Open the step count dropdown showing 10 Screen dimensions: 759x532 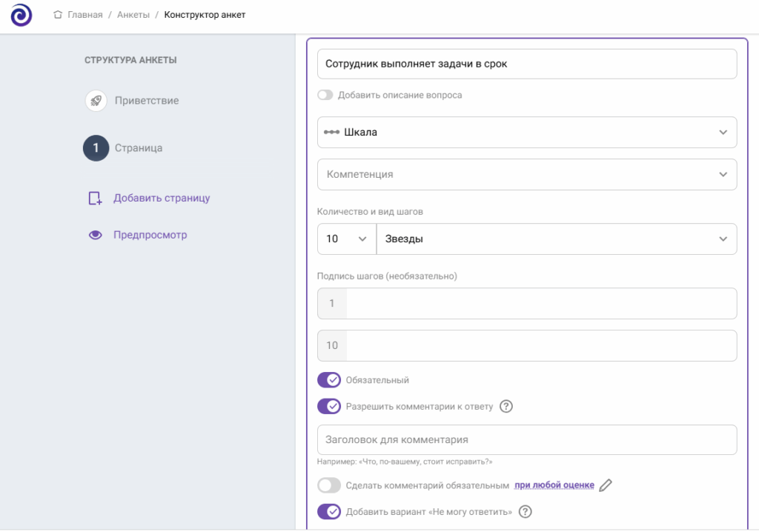pos(346,239)
